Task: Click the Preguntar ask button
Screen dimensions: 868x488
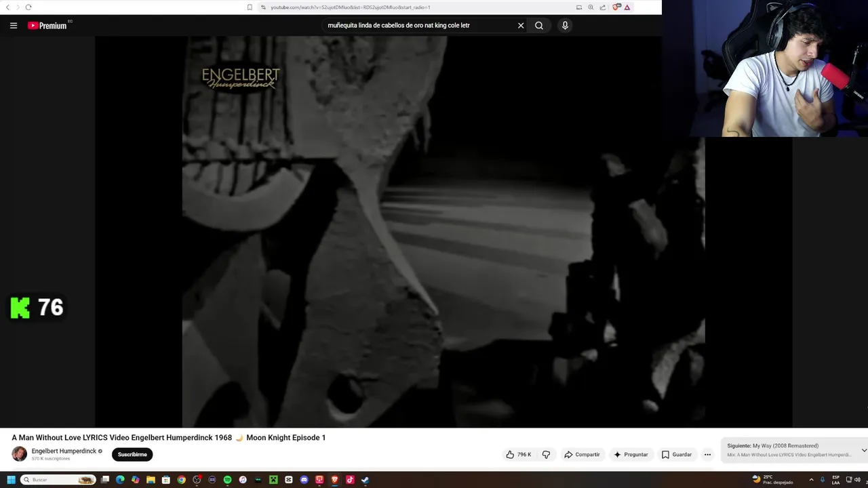Action: click(x=631, y=455)
